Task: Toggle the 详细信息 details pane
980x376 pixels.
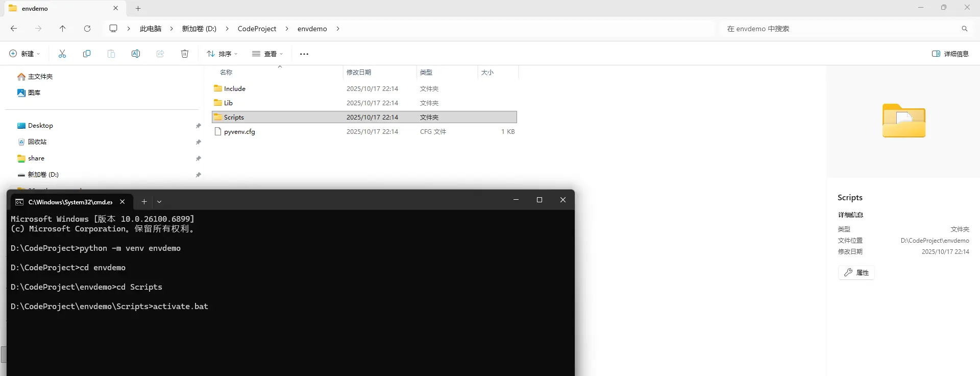Action: pos(950,54)
